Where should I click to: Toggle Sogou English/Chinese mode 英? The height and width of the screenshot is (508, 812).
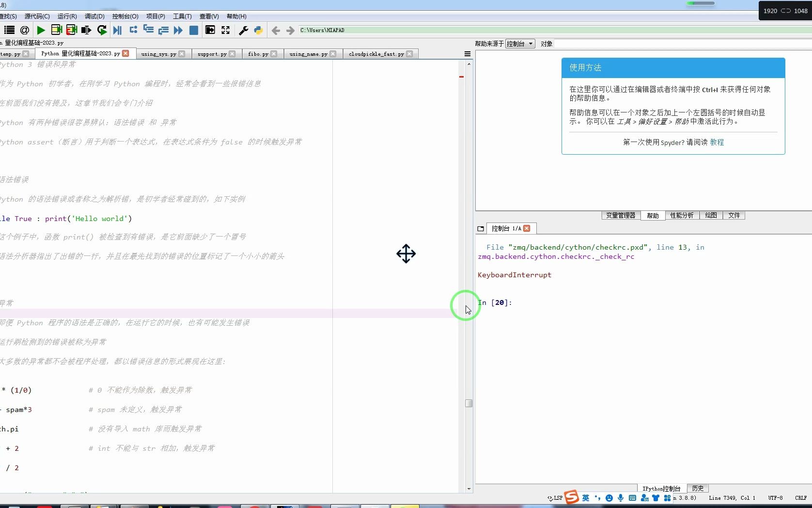(586, 498)
